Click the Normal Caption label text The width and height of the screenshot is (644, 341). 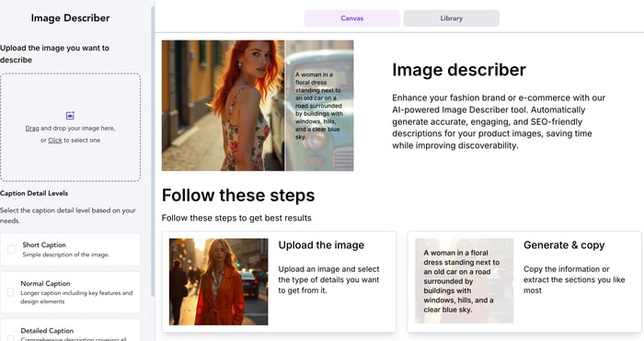45,283
